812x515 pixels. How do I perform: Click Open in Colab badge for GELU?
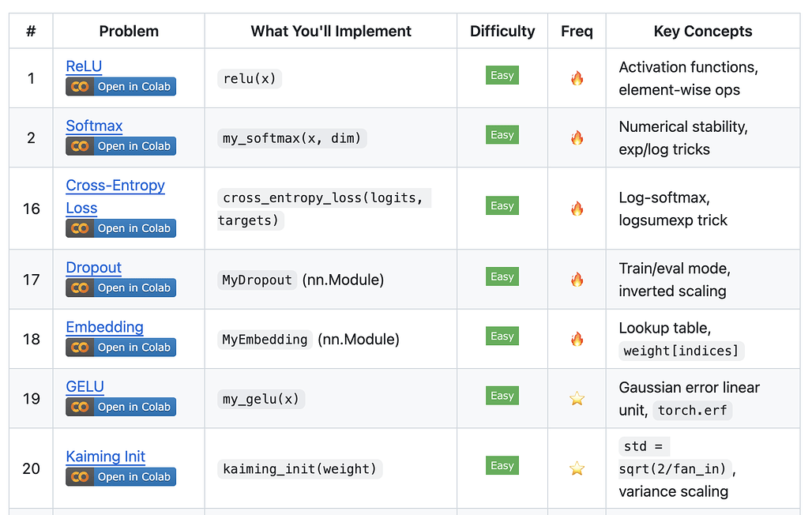pyautogui.click(x=121, y=407)
